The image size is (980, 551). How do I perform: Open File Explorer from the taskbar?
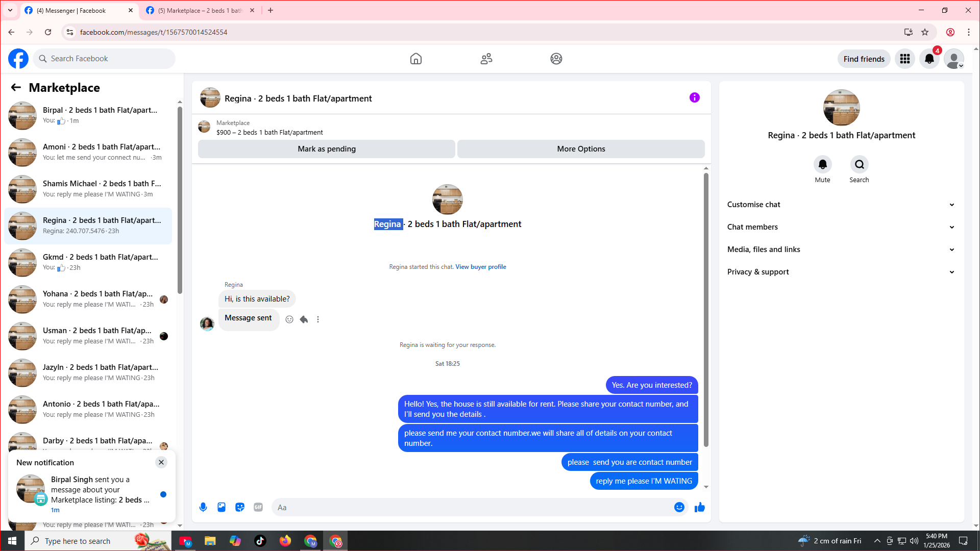click(210, 541)
